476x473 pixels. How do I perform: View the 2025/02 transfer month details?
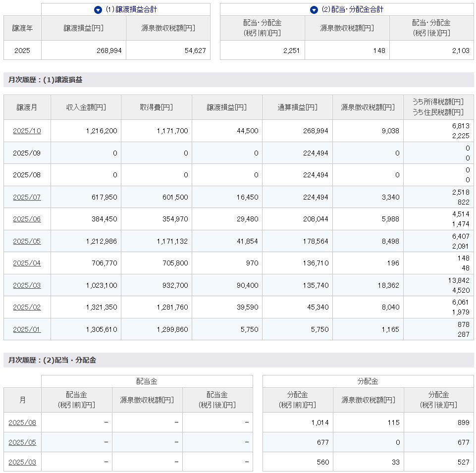[x=27, y=307]
